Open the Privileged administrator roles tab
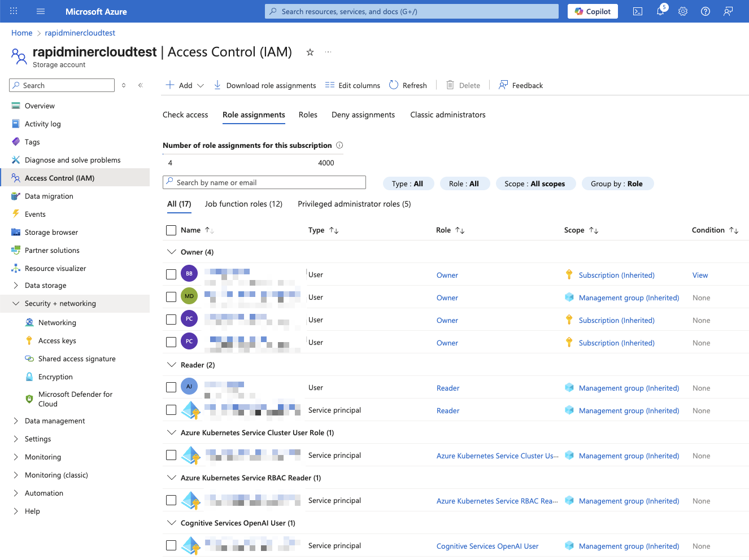Screen dimensions: 749x560 pos(354,204)
